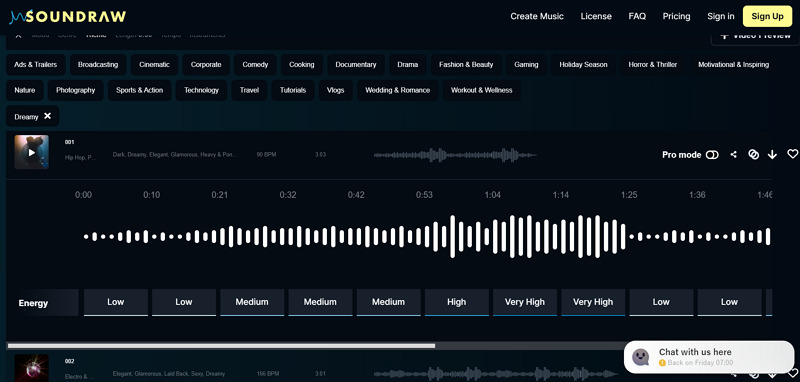Select the Wedding & Romance theme
This screenshot has width=800, height=382.
coord(397,90)
